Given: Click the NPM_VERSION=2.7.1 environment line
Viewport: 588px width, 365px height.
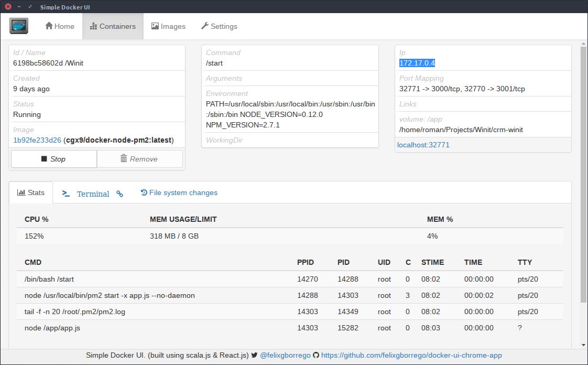Looking at the screenshot, I should [x=243, y=125].
